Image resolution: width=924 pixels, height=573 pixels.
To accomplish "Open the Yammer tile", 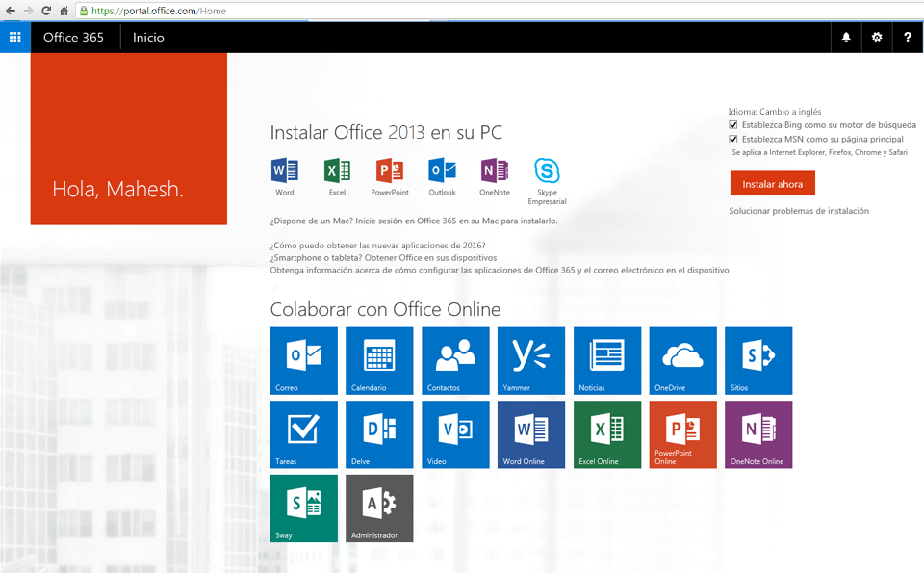I will point(531,361).
